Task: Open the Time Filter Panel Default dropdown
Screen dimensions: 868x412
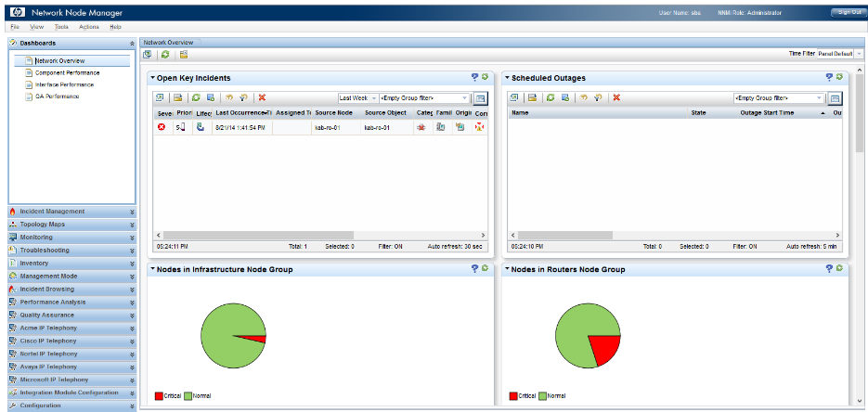Action: click(x=859, y=54)
